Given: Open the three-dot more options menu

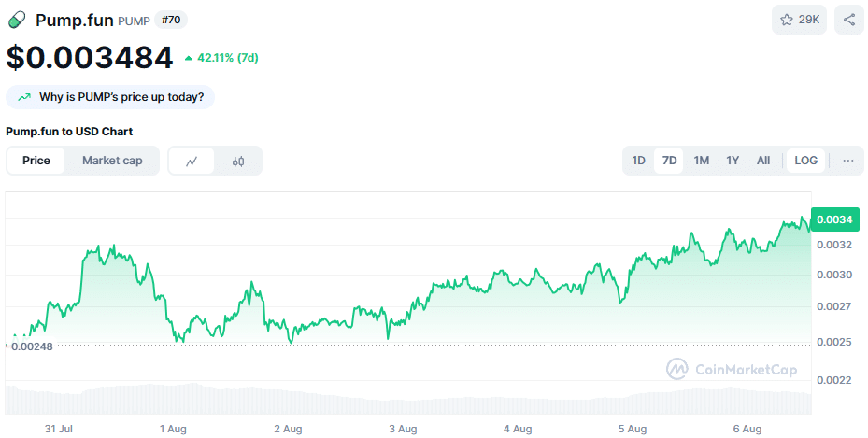Looking at the screenshot, I should (848, 161).
